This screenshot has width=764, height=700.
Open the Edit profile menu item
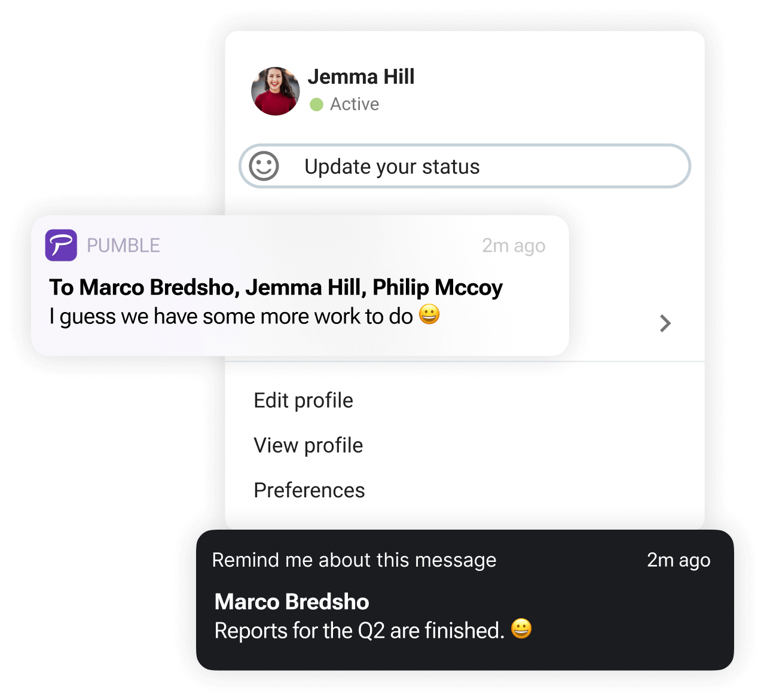pyautogui.click(x=303, y=401)
